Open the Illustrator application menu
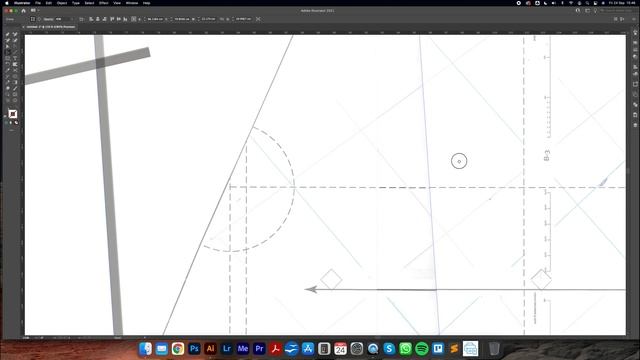Image resolution: width=640 pixels, height=360 pixels. click(x=22, y=3)
